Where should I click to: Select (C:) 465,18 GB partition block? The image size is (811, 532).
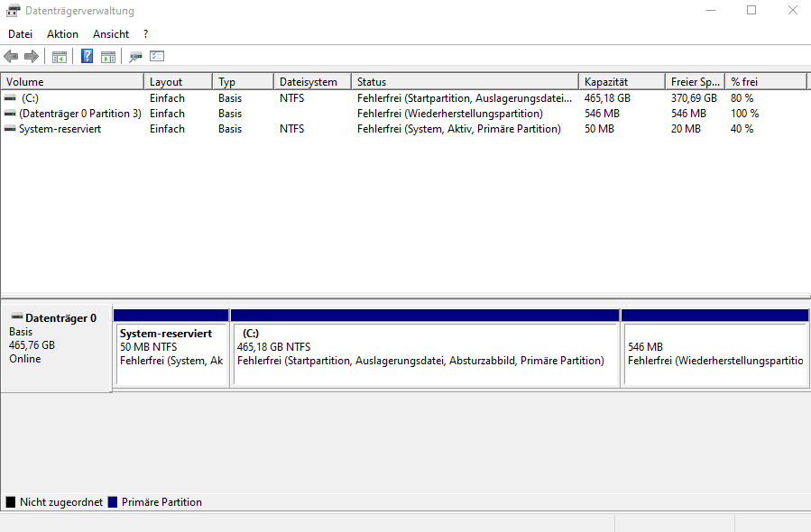tap(425, 348)
